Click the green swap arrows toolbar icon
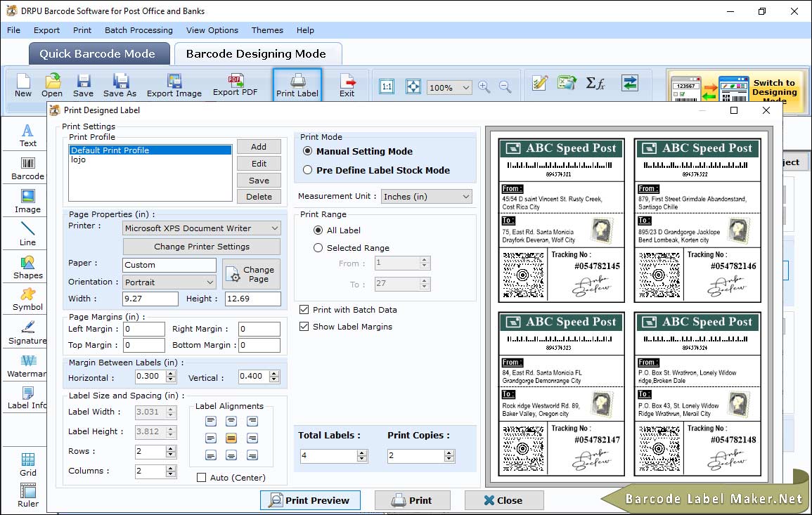This screenshot has width=812, height=515. coord(630,83)
